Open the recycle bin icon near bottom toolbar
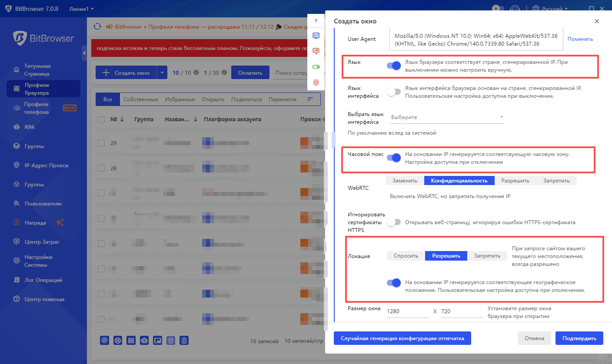 171,340
